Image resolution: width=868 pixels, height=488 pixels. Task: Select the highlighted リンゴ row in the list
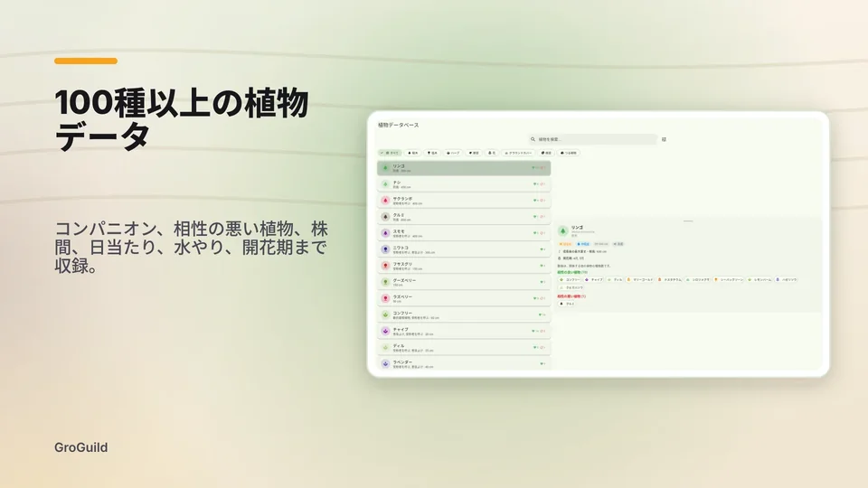click(464, 168)
